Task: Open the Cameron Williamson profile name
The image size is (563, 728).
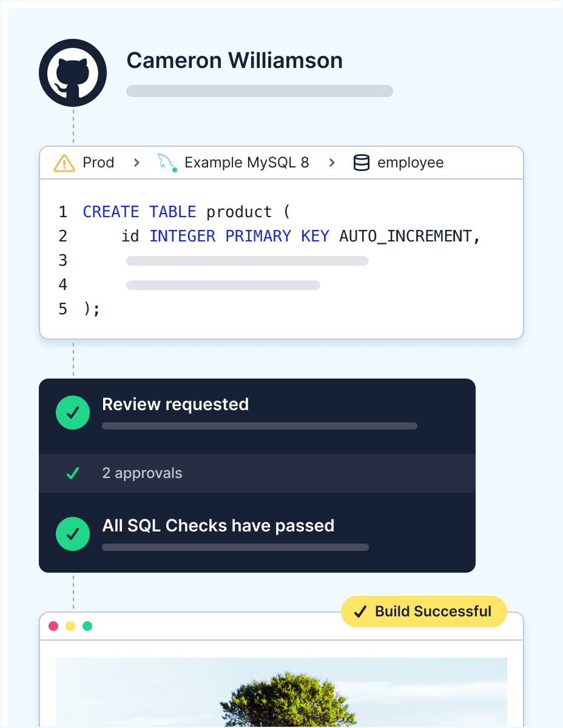Action: [235, 61]
